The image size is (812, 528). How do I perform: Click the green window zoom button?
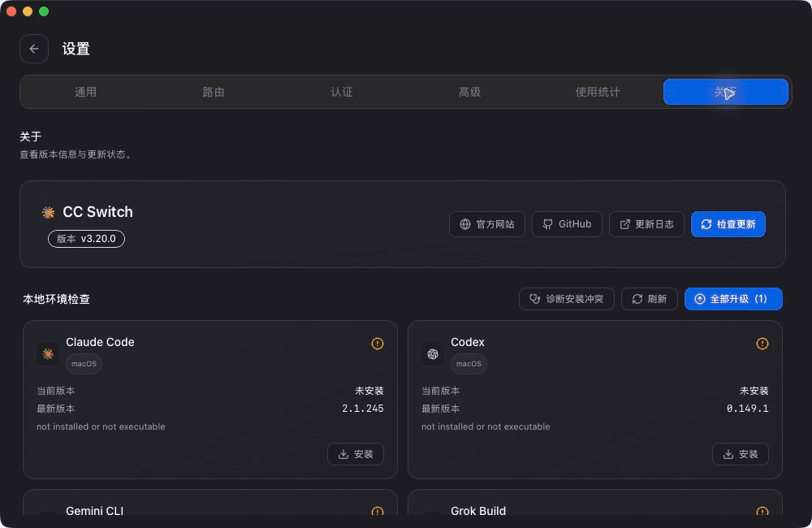click(44, 11)
